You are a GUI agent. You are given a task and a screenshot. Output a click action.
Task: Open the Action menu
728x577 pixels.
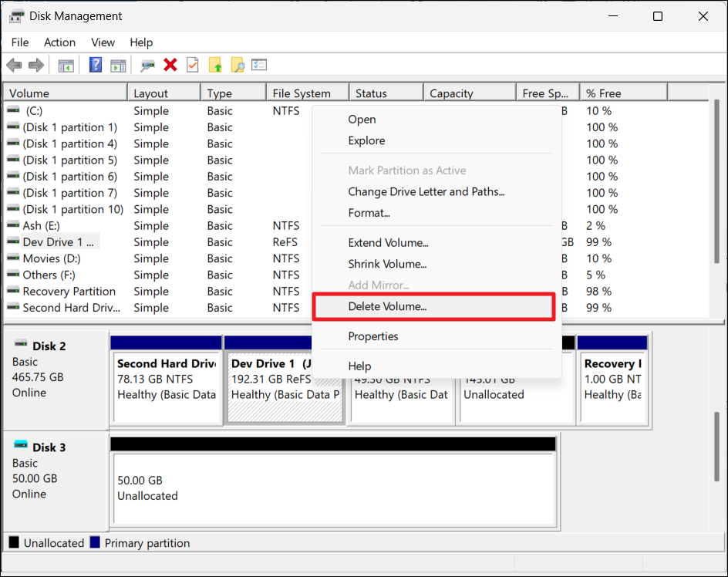point(59,42)
